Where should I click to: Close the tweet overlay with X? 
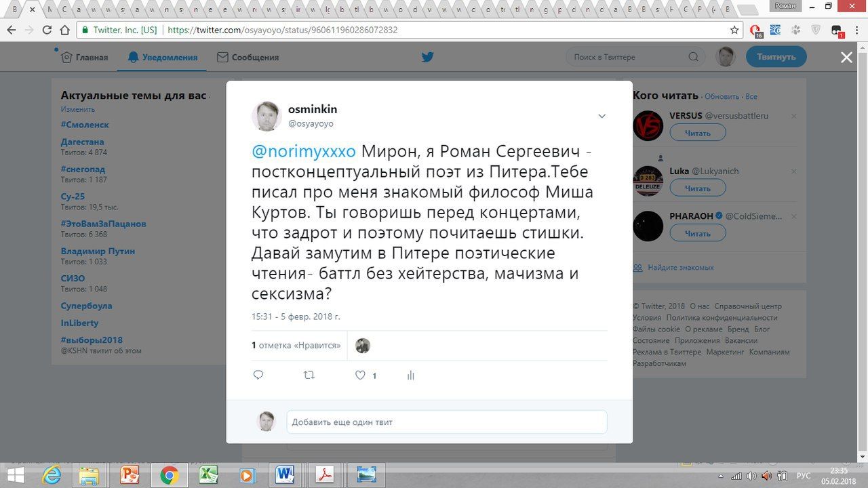(x=846, y=58)
